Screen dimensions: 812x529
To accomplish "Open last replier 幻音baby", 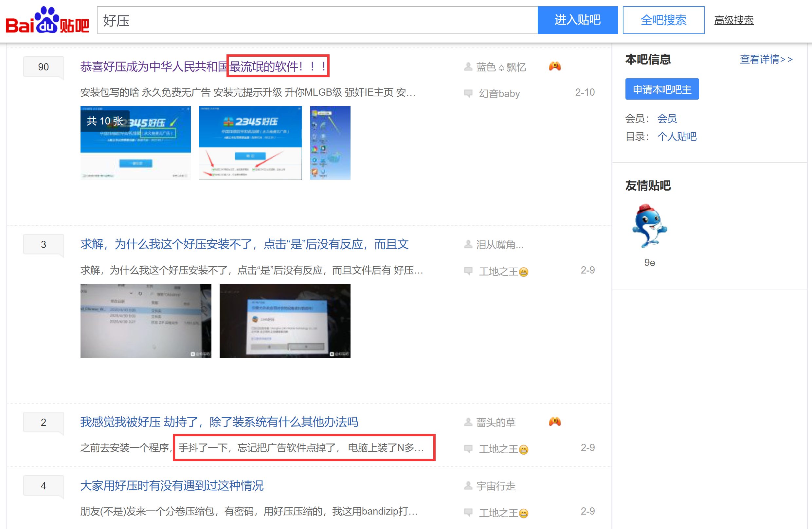I will [x=499, y=93].
